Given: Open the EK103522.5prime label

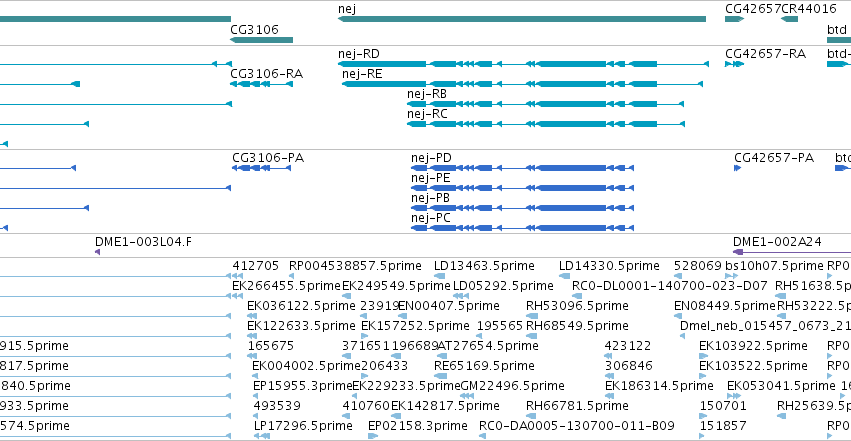Looking at the screenshot, I should [753, 366].
